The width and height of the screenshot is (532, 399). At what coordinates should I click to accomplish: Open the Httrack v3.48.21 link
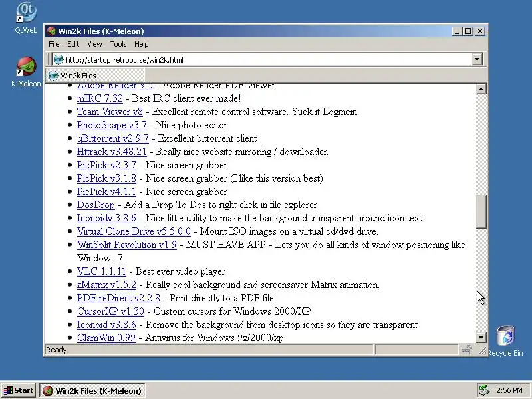tap(112, 152)
